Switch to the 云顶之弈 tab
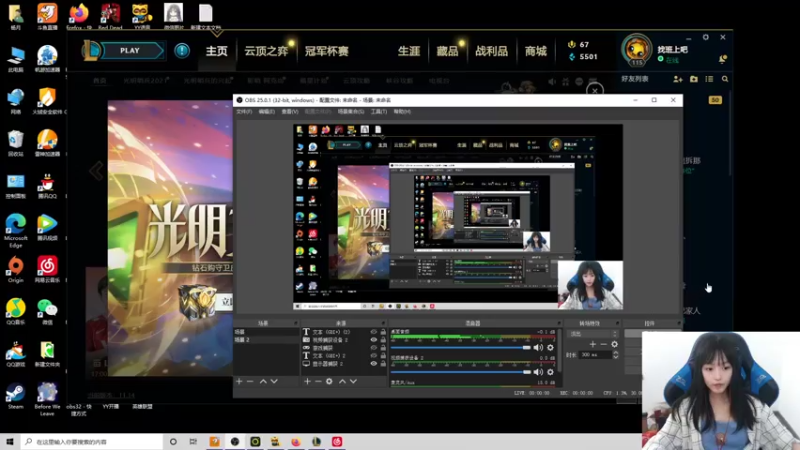This screenshot has height=450, width=800. click(266, 51)
